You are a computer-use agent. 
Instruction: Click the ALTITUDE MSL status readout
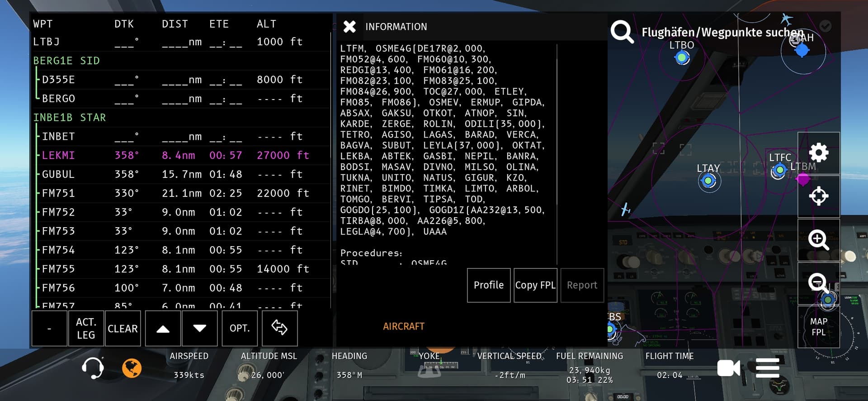click(x=269, y=365)
